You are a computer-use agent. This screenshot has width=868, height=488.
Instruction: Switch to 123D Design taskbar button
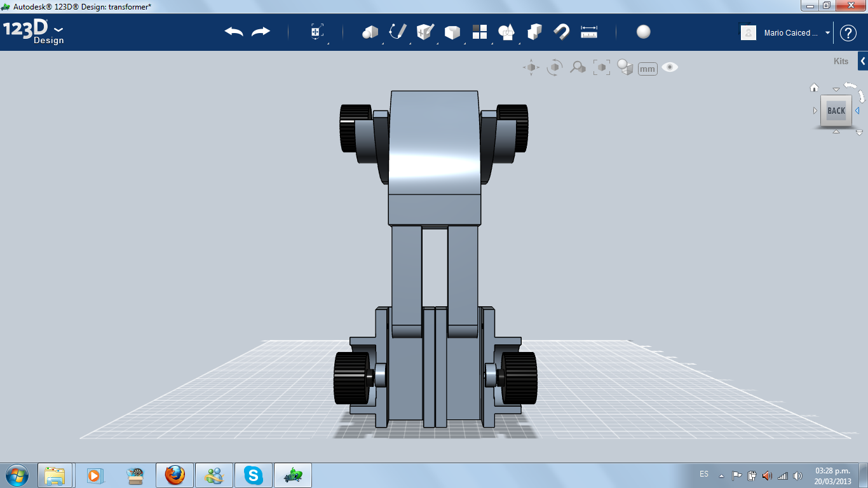[x=293, y=475]
